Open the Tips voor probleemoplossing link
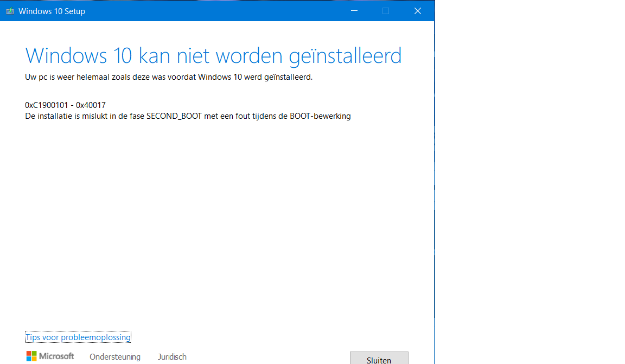 (78, 337)
